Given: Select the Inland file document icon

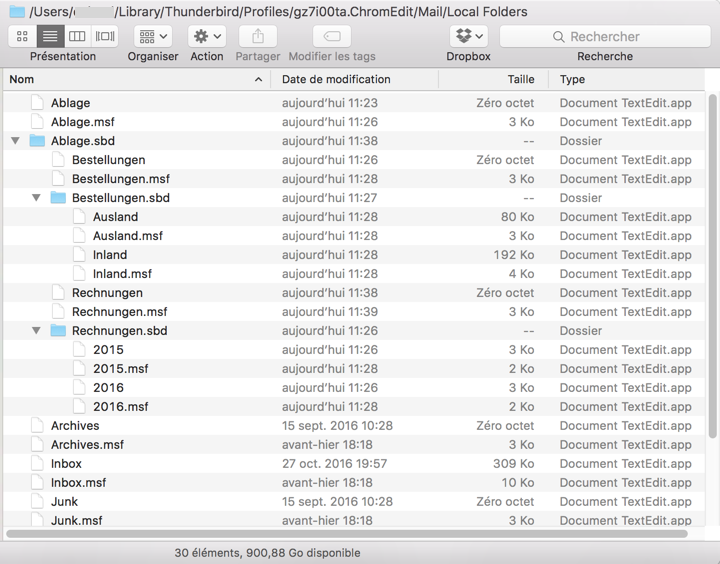Looking at the screenshot, I should pyautogui.click(x=79, y=254).
